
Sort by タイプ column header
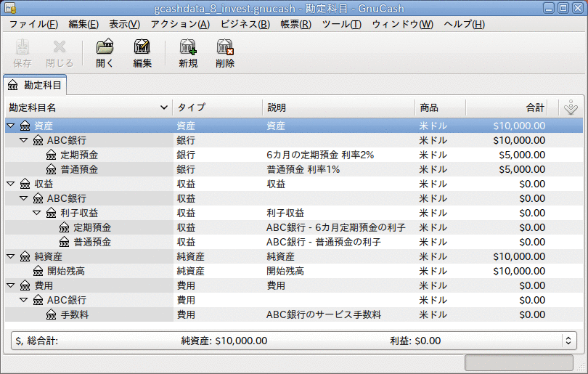(218, 107)
